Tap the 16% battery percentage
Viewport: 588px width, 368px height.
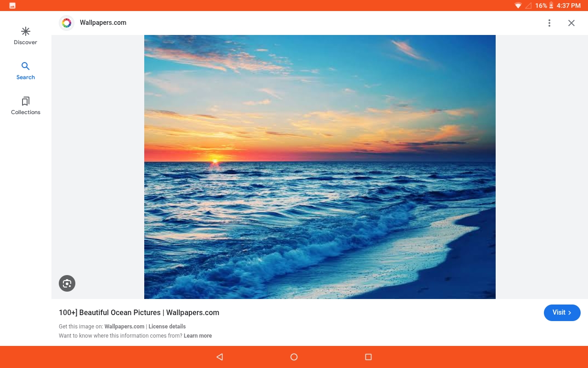[541, 6]
